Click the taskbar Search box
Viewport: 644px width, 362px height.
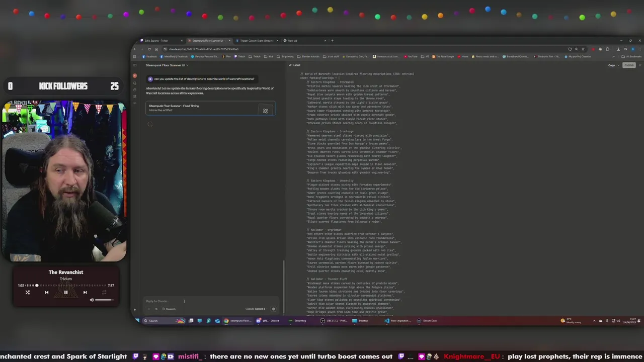pos(164,320)
